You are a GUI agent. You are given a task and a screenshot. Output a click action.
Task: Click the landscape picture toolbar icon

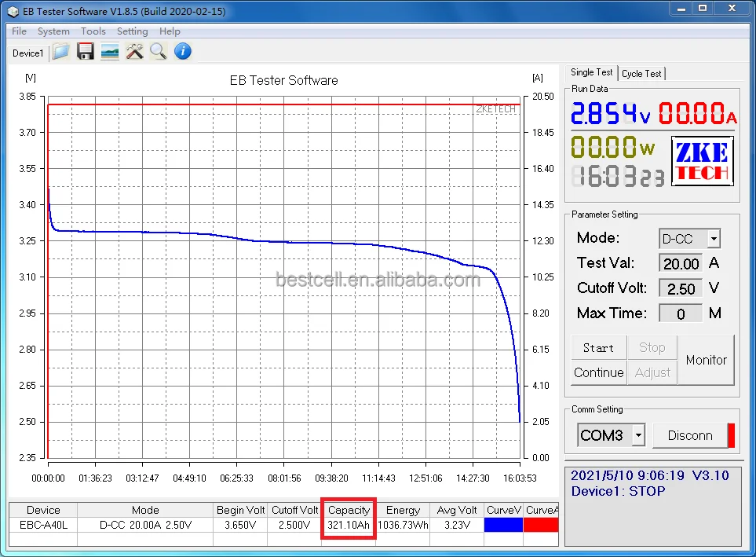[x=110, y=52]
